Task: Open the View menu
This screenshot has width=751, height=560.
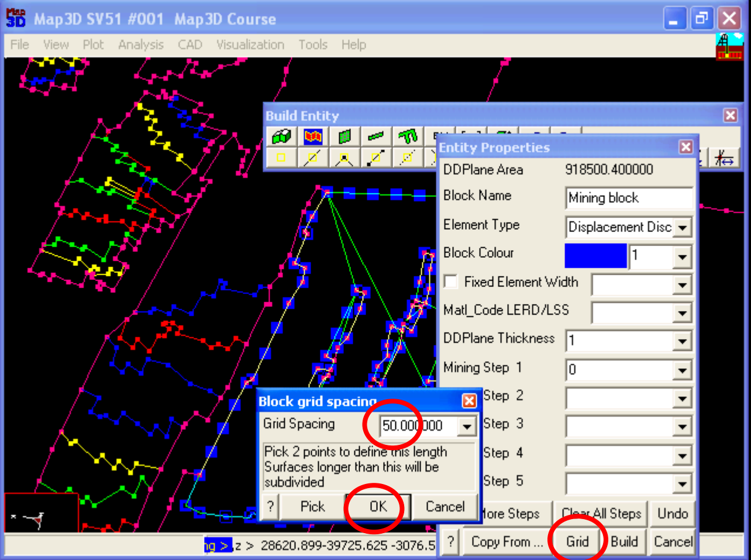Action: 56,44
